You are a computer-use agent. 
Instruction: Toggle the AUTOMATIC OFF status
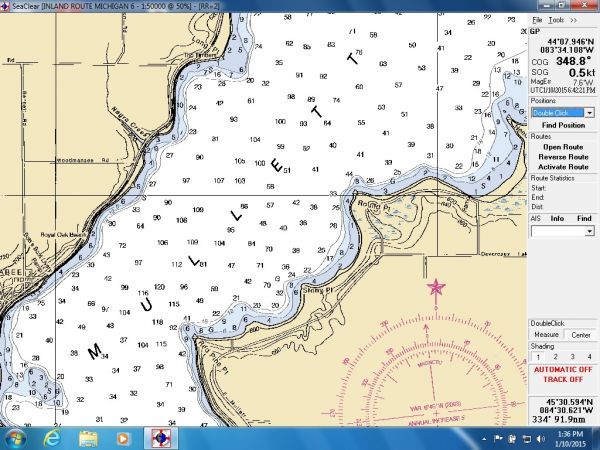[563, 369]
